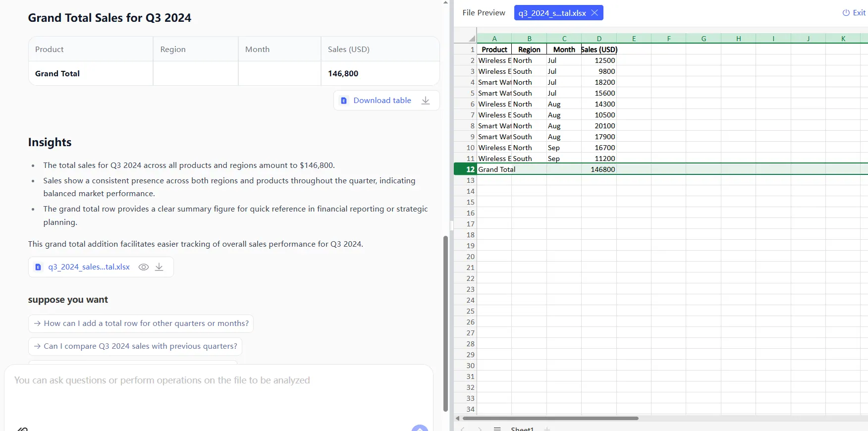Open the q3_2024_sales...tal.xlsx file link
The image size is (868, 431).
[89, 267]
